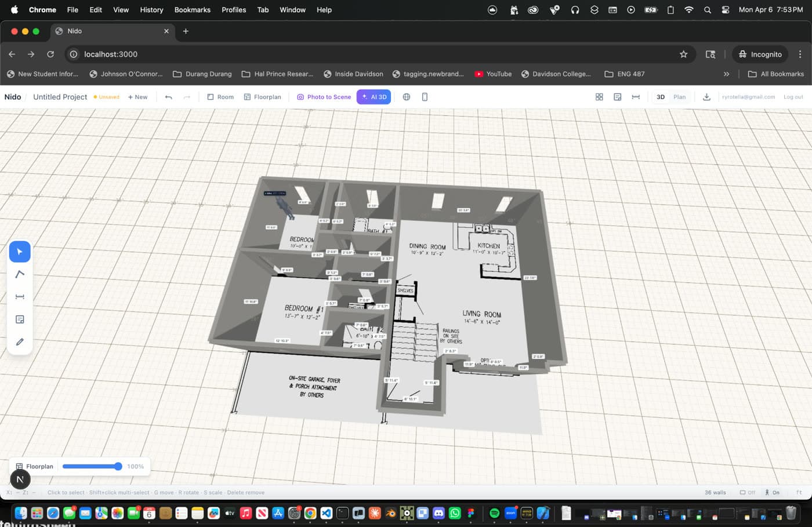This screenshot has height=527, width=812.
Task: Click the browser back arrow
Action: click(12, 54)
